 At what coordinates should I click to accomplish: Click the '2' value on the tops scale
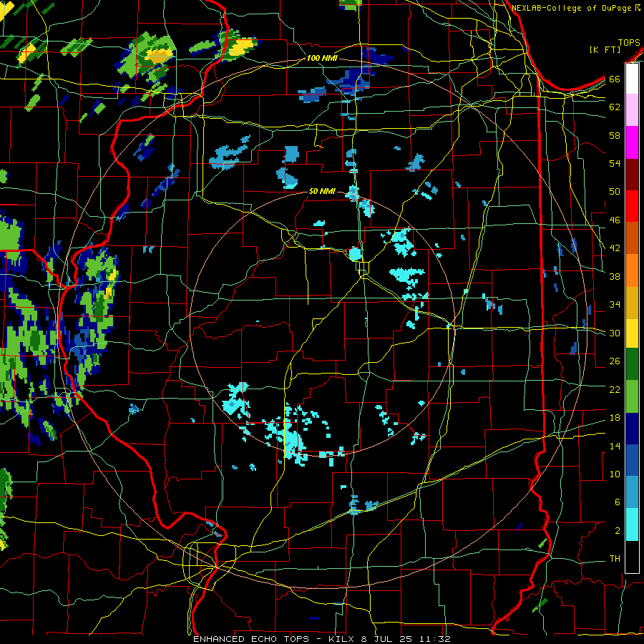coord(617,531)
